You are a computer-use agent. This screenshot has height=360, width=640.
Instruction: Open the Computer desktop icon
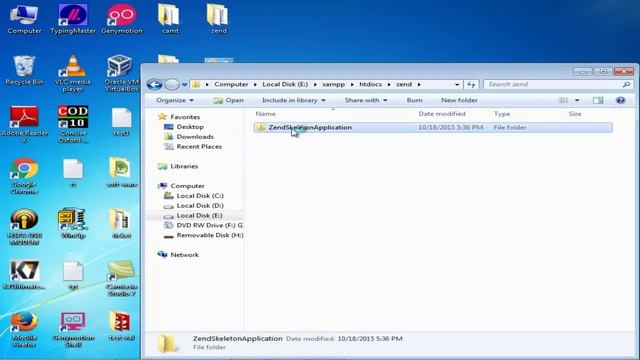pos(24,19)
